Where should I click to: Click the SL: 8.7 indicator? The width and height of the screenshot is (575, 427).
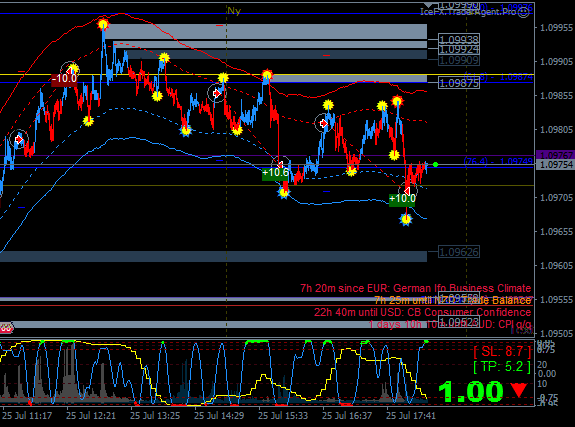502,351
